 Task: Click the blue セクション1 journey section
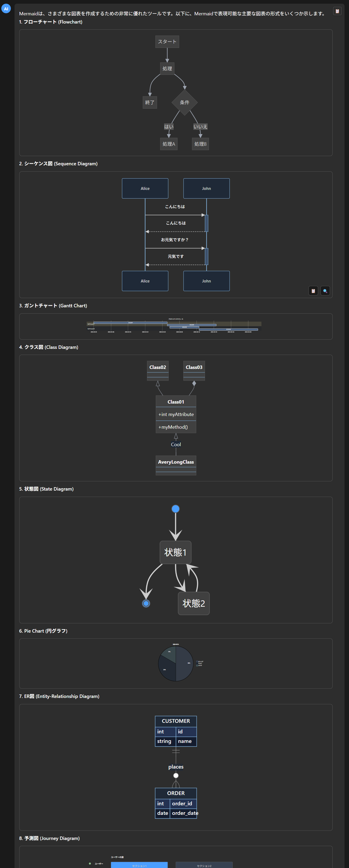click(x=139, y=865)
